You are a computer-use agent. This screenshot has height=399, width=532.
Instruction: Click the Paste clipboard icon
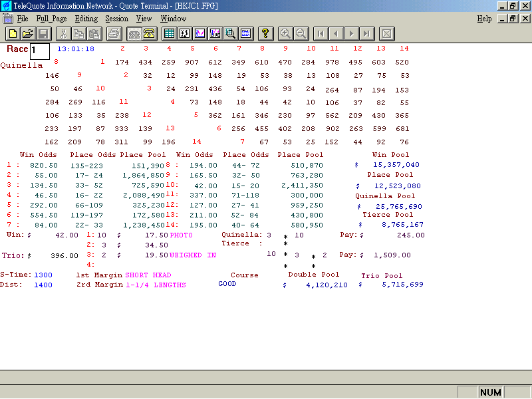pos(94,34)
